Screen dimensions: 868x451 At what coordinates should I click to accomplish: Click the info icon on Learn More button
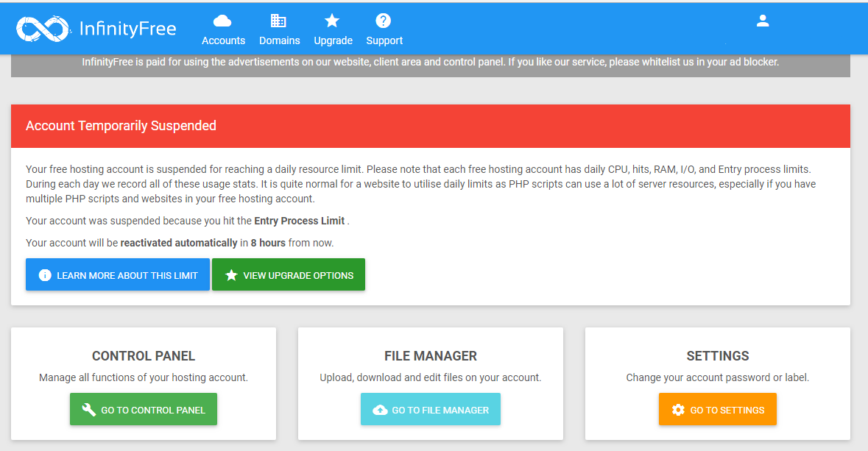click(45, 275)
